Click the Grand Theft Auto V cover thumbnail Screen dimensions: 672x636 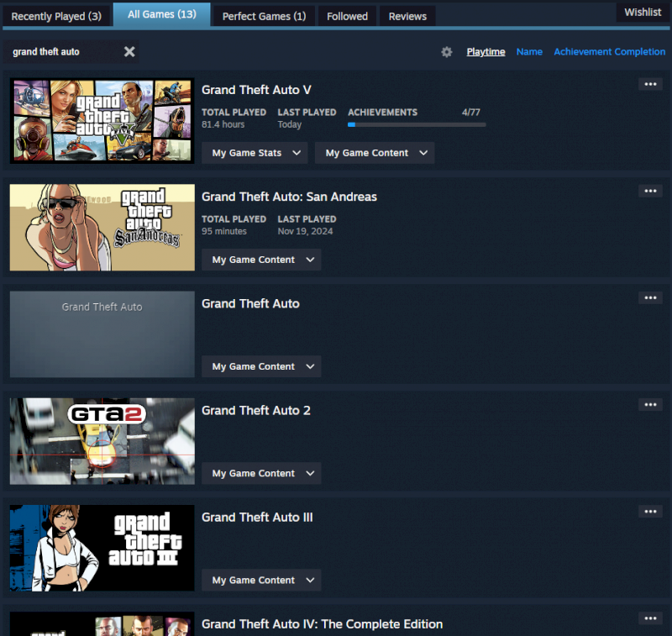coord(102,121)
